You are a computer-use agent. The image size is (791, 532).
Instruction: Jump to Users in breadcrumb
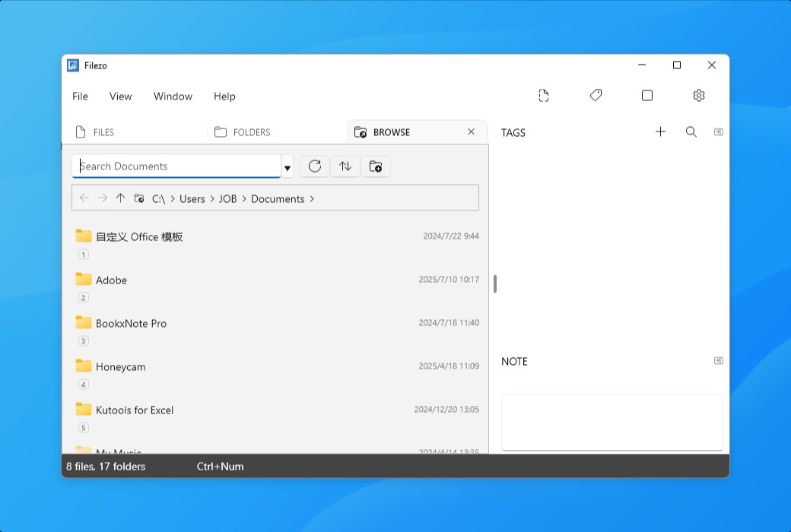(192, 199)
